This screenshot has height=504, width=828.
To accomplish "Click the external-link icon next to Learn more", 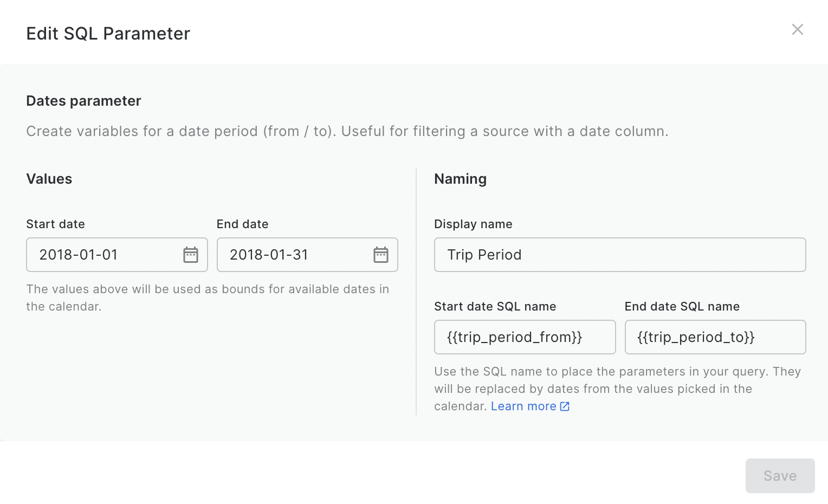I will tap(565, 406).
